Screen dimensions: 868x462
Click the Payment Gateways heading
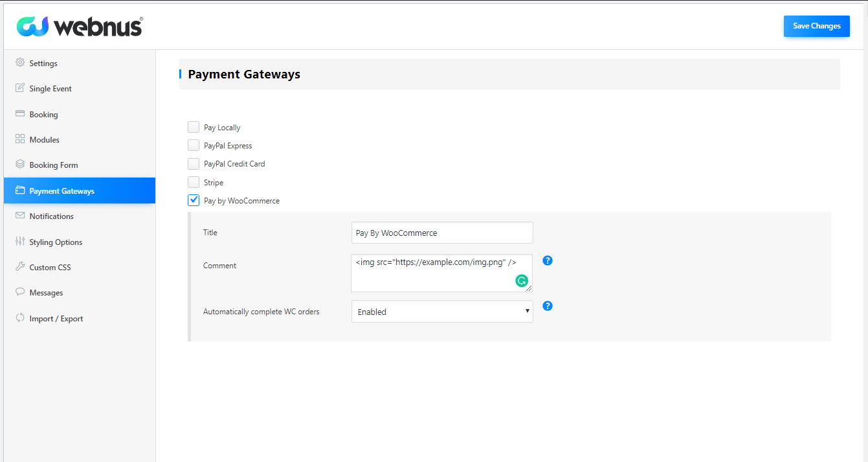[244, 74]
